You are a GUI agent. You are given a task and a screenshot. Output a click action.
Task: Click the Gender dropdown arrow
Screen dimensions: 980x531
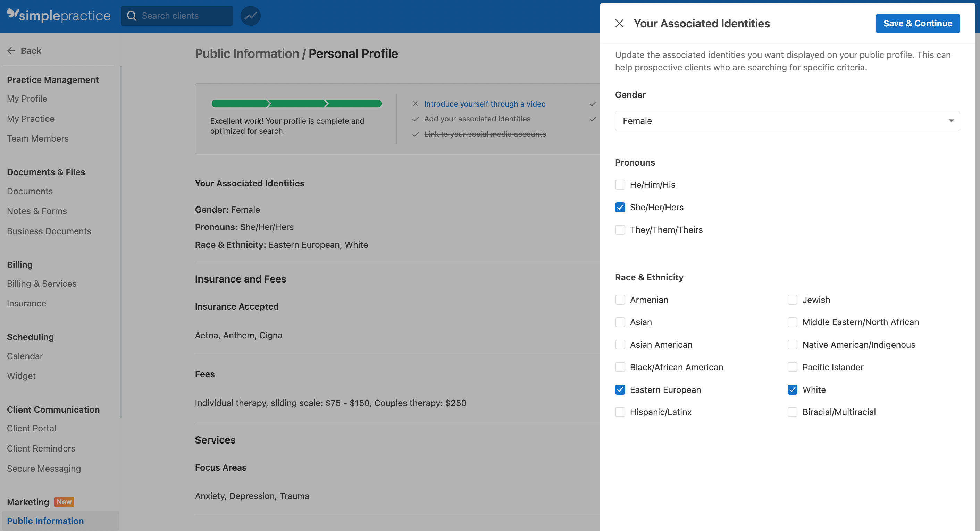(x=951, y=121)
